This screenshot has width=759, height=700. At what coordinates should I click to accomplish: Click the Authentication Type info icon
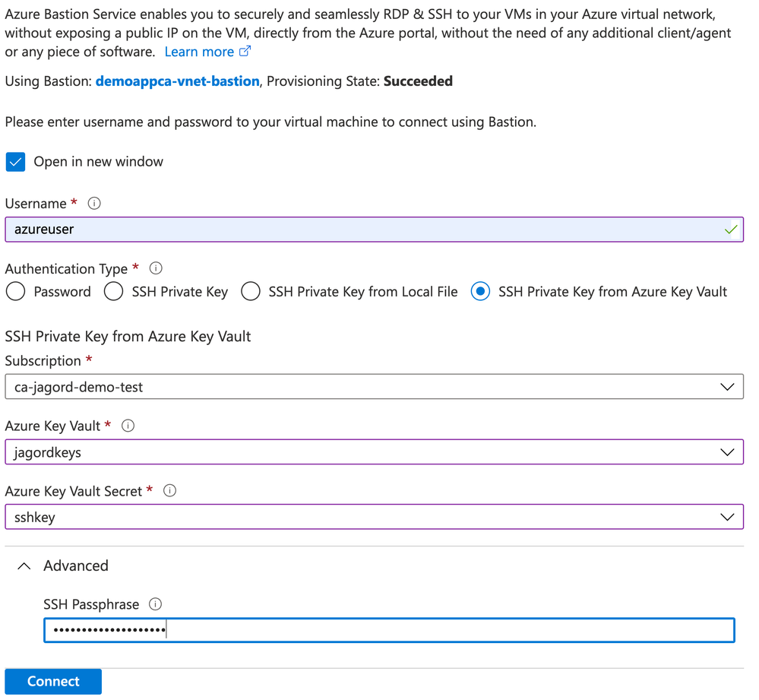point(156,268)
